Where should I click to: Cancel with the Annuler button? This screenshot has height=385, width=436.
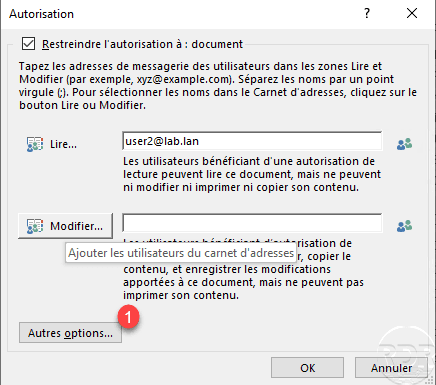tap(391, 368)
